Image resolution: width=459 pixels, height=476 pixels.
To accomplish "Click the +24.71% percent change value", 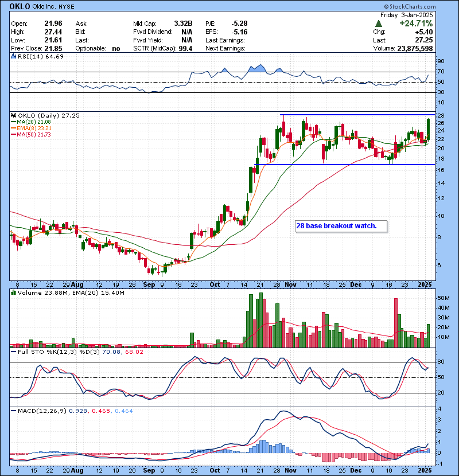I will [416, 24].
